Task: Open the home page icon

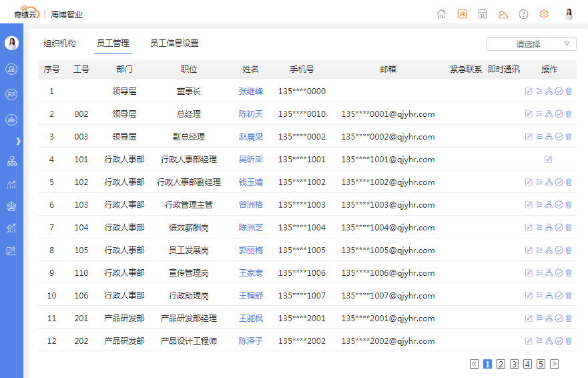Action: pos(441,14)
